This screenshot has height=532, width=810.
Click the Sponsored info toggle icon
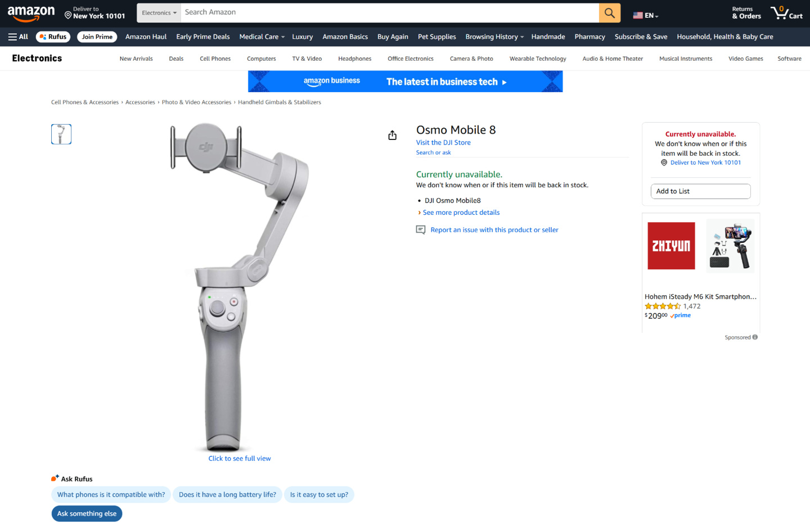756,337
